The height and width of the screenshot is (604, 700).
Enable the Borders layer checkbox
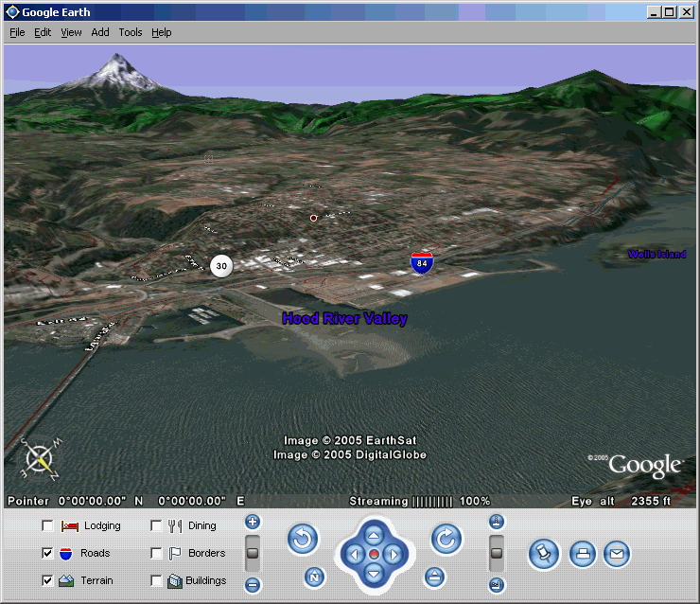pyautogui.click(x=156, y=553)
